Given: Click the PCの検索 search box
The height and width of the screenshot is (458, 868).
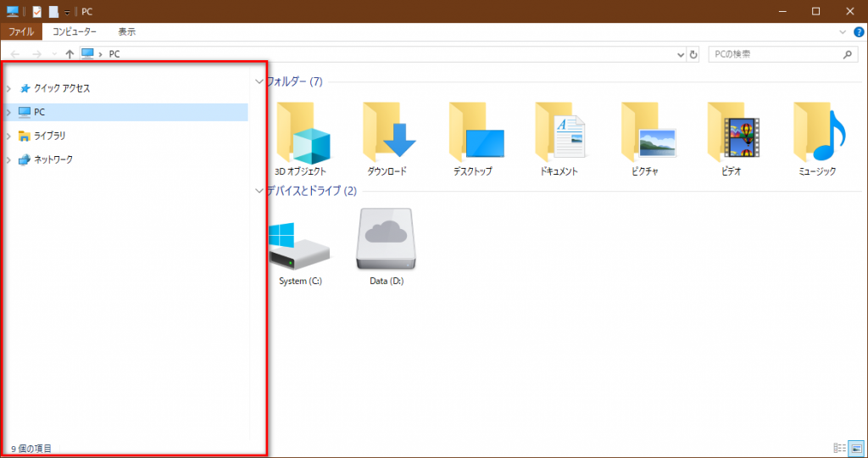Looking at the screenshot, I should (771, 54).
